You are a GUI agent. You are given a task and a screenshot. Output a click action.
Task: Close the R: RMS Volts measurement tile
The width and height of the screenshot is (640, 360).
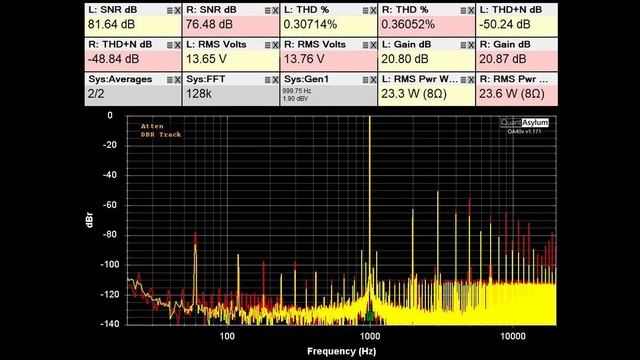[x=373, y=46]
